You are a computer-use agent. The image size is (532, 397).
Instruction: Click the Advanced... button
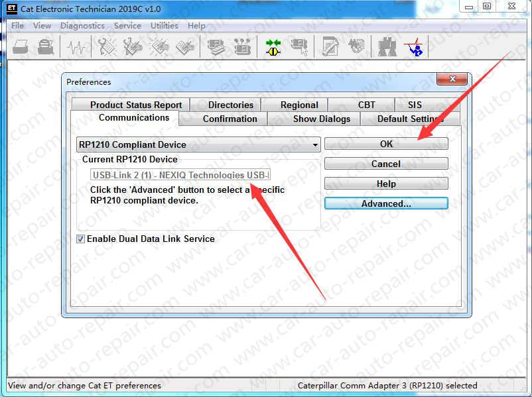(x=386, y=203)
